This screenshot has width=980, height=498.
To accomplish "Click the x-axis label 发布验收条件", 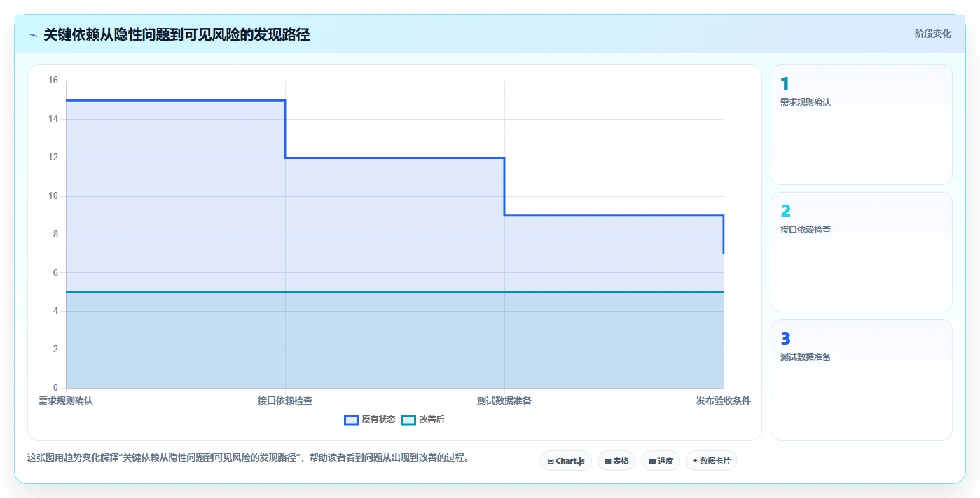I will point(724,401).
